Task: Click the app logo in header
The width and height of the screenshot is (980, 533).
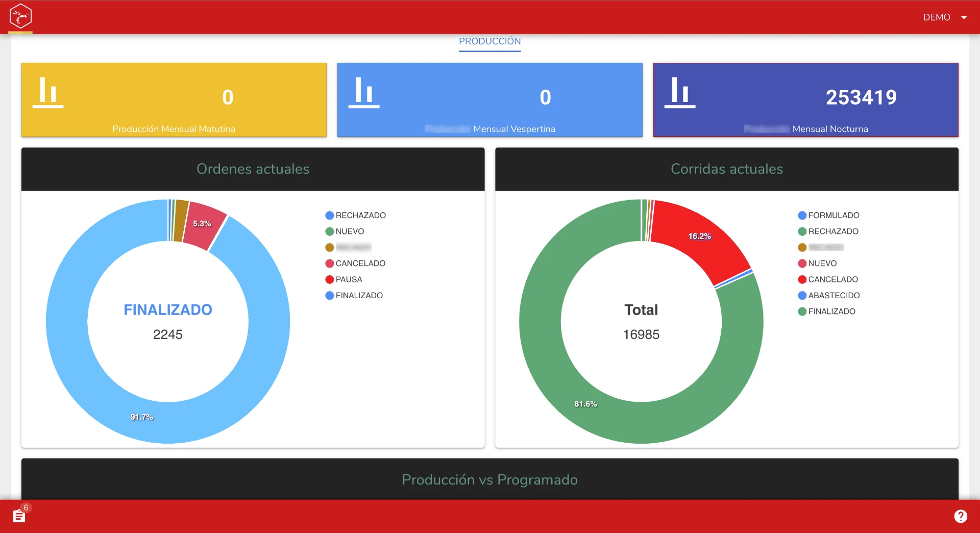Action: pos(20,16)
